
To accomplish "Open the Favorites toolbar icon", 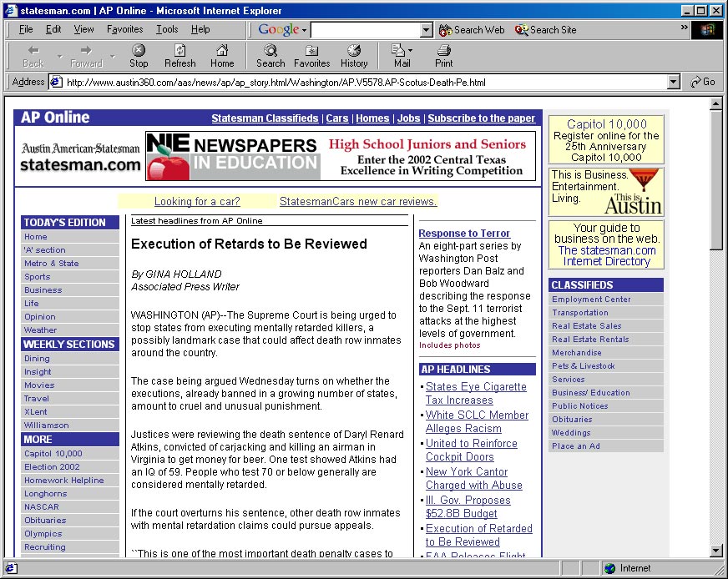I will click(311, 55).
